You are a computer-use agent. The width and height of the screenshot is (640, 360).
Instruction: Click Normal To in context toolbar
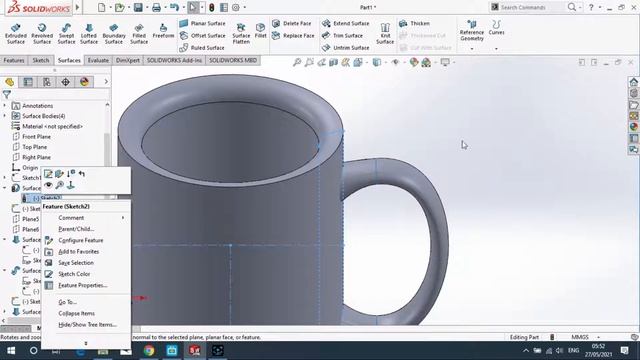pos(71,185)
